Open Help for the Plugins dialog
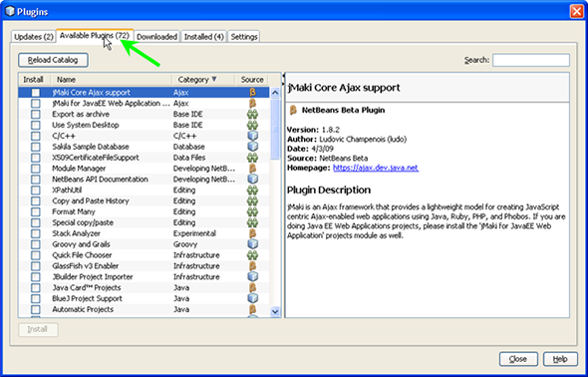This screenshot has height=377, width=588. (560, 359)
